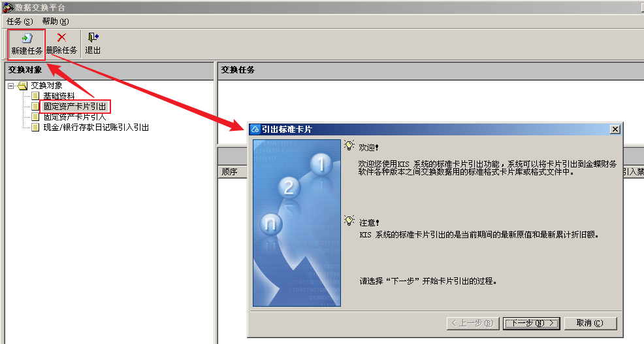
Task: Click the 现金/银行存款日记账引入引出 list icon
Action: coord(36,128)
